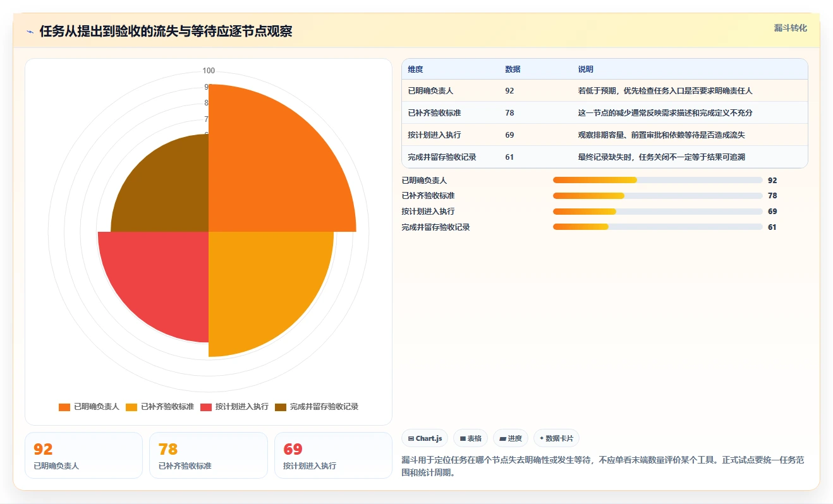Click the 数据 column header

tap(513, 69)
